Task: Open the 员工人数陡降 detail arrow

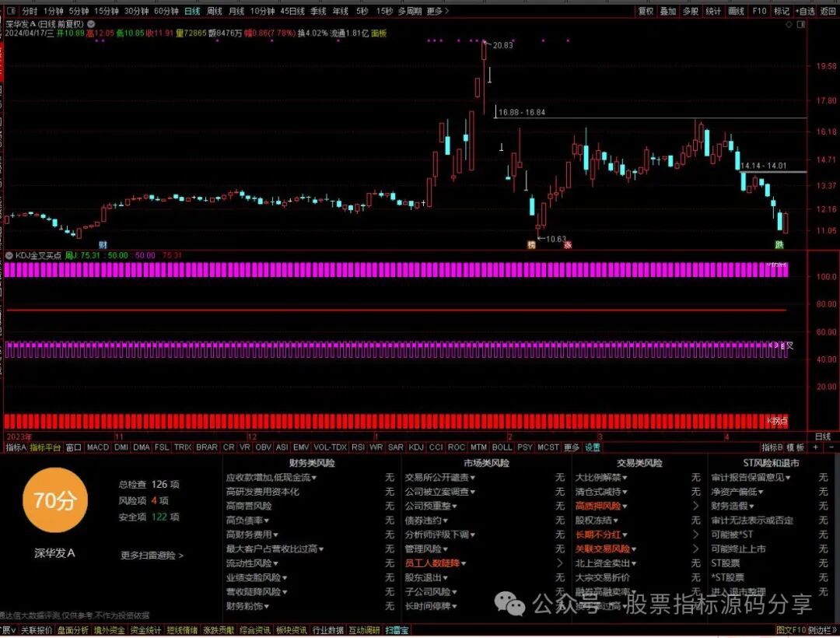Action: [x=560, y=563]
